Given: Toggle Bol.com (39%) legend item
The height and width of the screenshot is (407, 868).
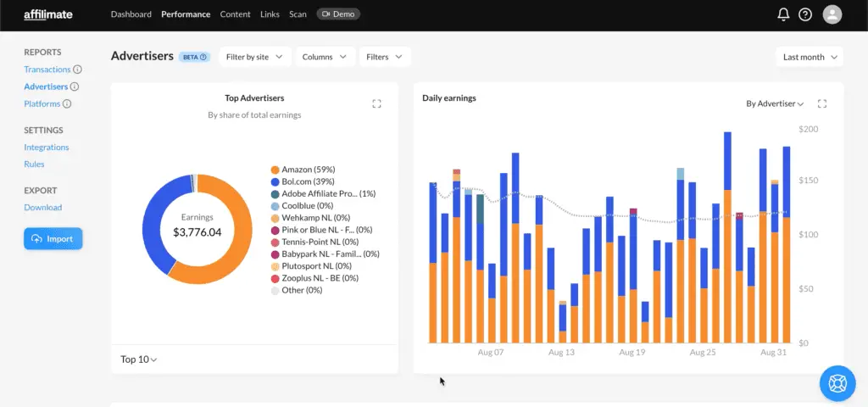Looking at the screenshot, I should (x=303, y=181).
